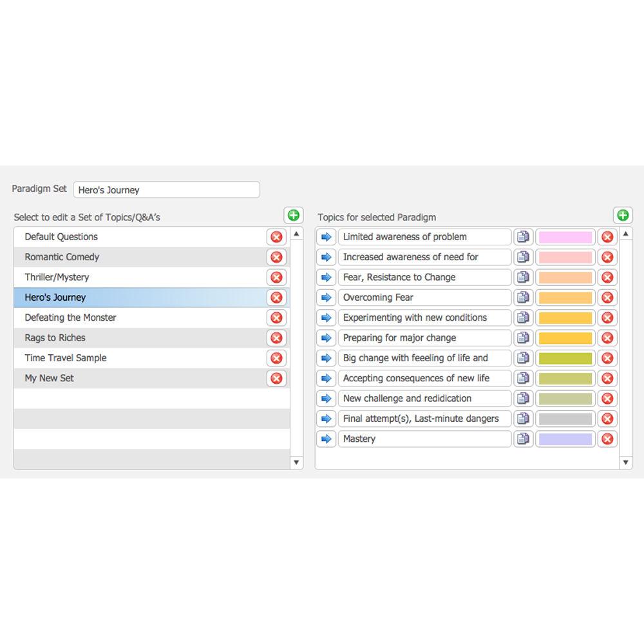Viewport: 644px width, 644px height.
Task: Delete the Romantic Comedy set
Action: 276,257
